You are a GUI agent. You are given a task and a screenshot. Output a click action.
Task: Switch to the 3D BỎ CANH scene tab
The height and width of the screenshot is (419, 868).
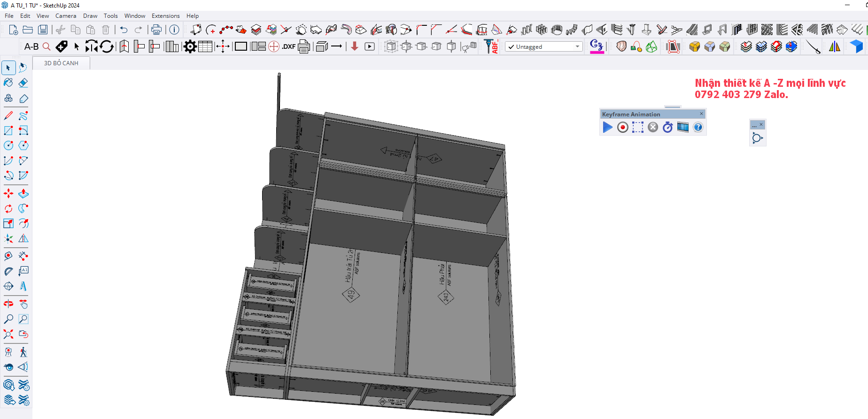[x=61, y=63]
